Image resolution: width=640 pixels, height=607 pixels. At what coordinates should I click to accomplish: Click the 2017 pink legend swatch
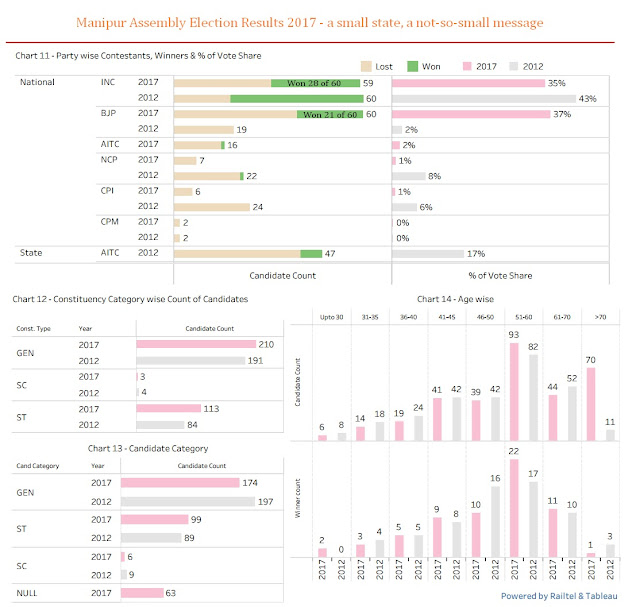467,66
